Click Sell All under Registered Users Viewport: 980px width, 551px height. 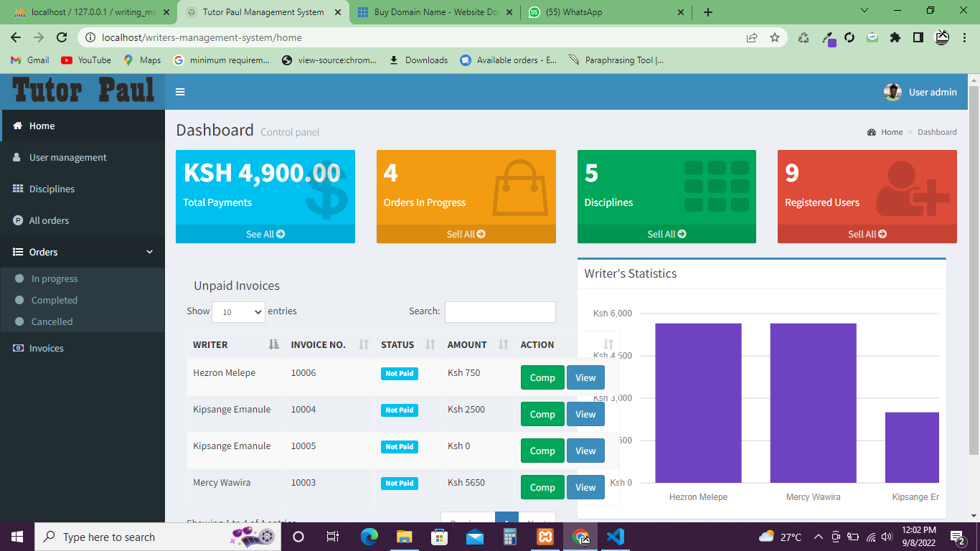[867, 234]
